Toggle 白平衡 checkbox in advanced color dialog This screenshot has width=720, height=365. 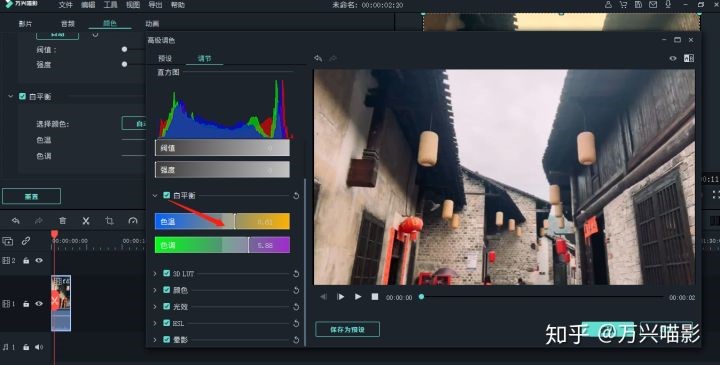click(167, 195)
